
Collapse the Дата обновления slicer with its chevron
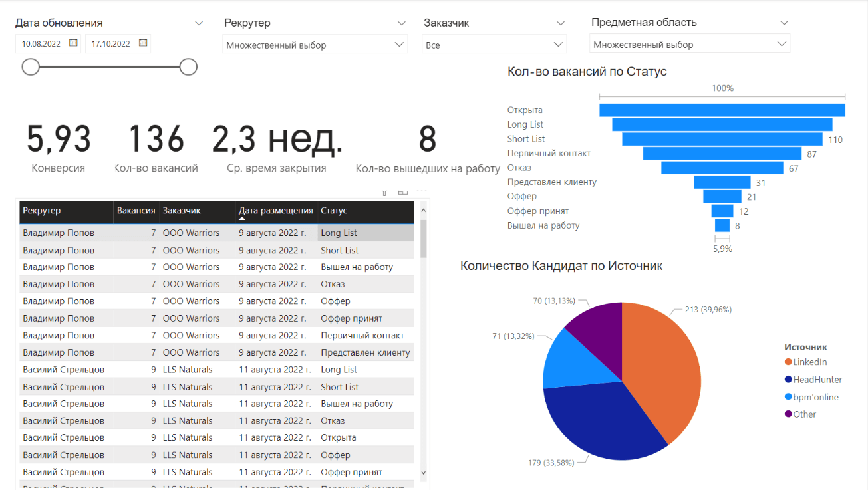pos(198,22)
